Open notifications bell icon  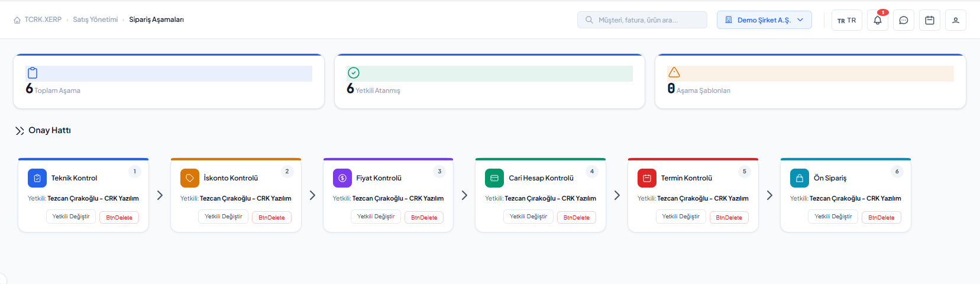[878, 20]
